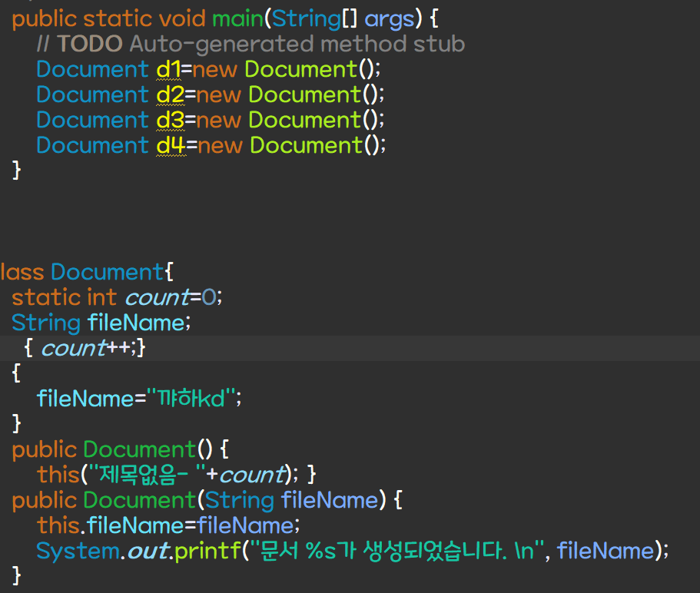Click the underlined variable 'd4'

click(171, 145)
